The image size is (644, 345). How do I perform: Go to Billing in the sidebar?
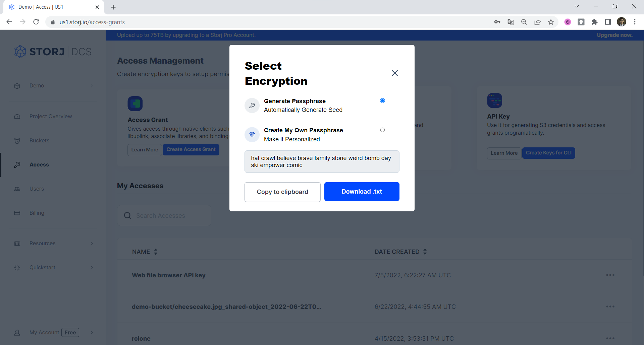click(x=37, y=213)
